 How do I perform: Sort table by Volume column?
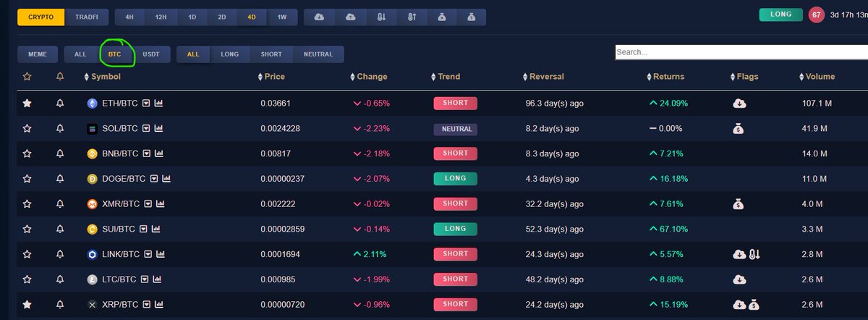[x=817, y=77]
